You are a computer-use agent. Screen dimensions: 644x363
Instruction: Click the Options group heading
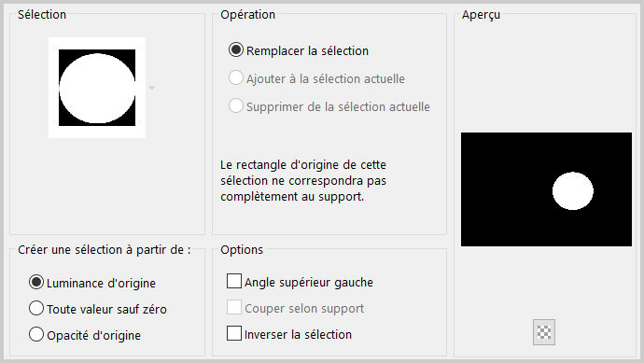tap(242, 250)
